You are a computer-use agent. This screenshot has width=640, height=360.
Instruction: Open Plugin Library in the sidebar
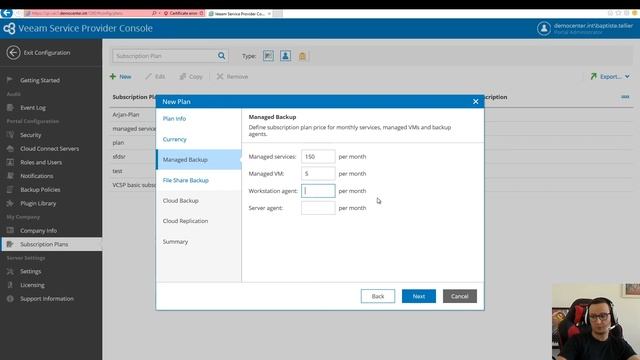click(x=38, y=203)
